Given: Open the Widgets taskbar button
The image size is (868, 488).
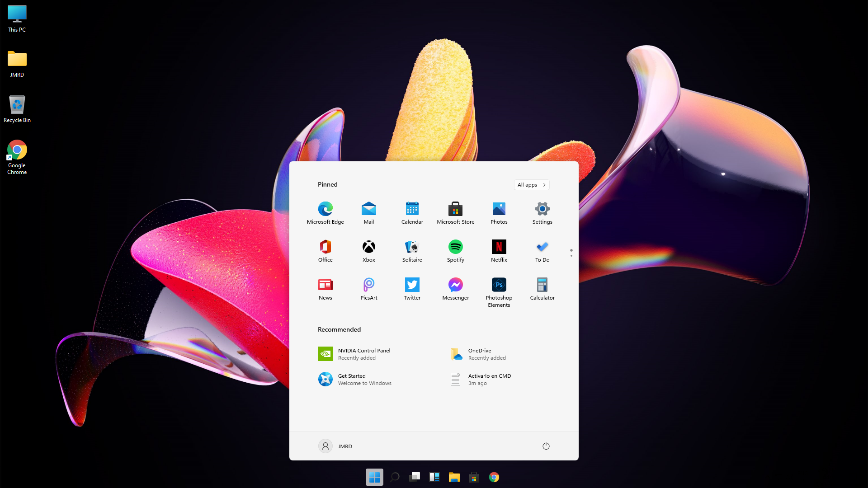Looking at the screenshot, I should coord(434,477).
